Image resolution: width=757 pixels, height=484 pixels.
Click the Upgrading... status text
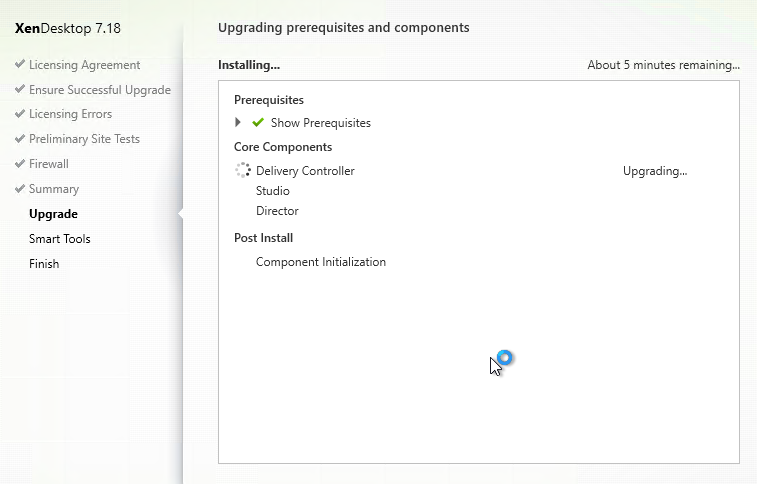[655, 171]
